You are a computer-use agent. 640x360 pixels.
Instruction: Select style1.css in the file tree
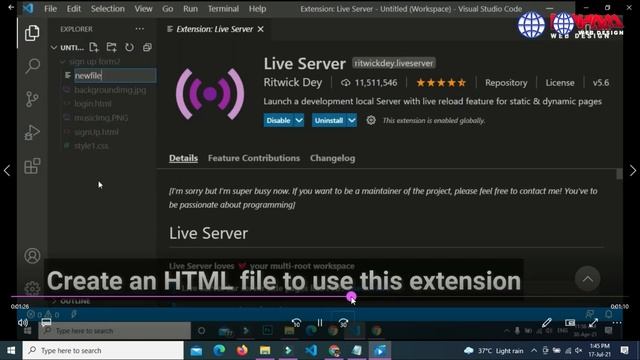pyautogui.click(x=91, y=146)
